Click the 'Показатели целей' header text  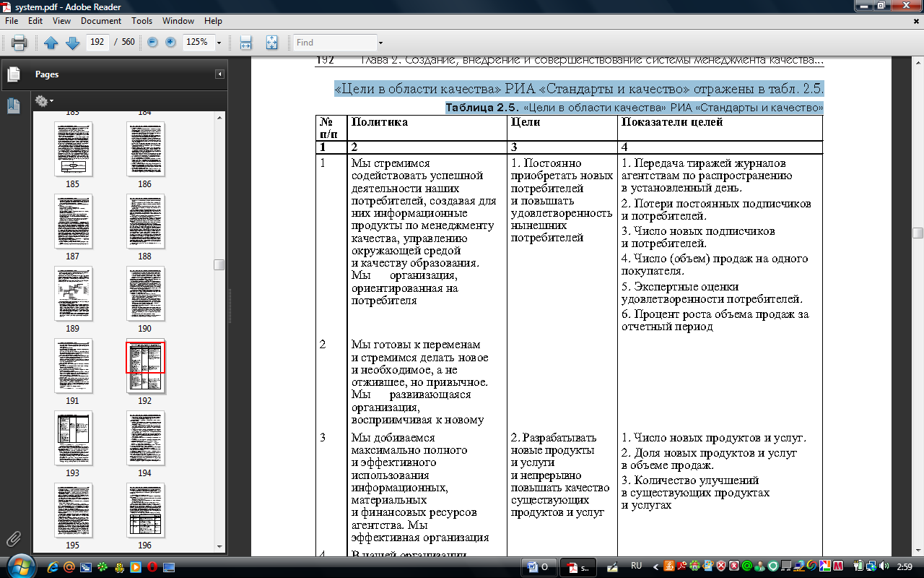pos(672,122)
